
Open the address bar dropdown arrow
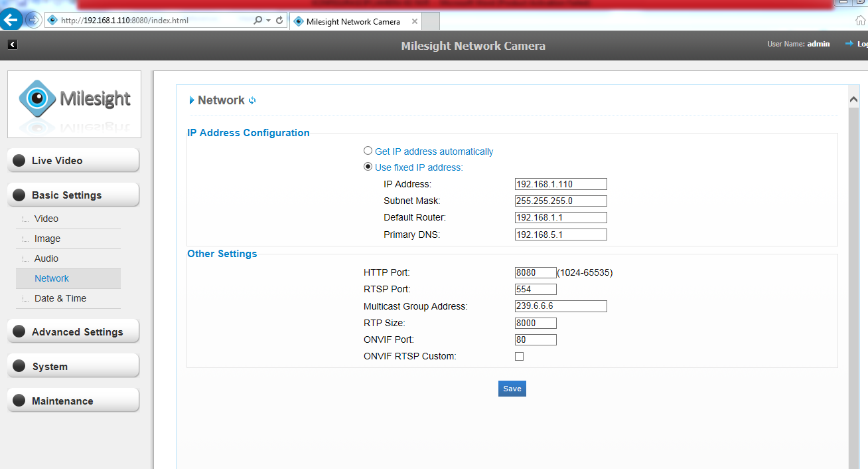pyautogui.click(x=268, y=21)
